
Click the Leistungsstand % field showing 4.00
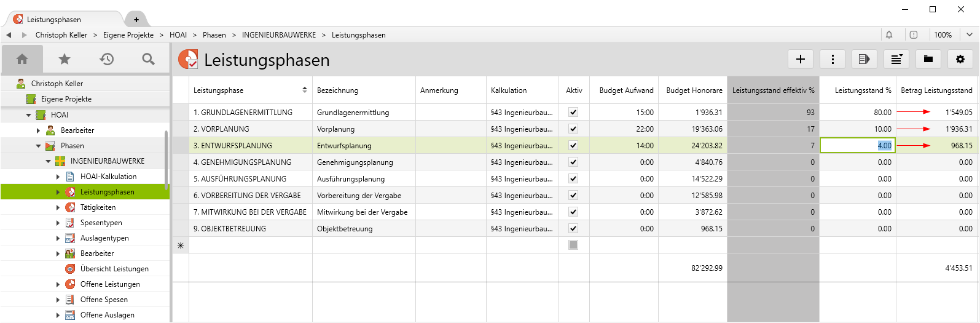coord(857,146)
